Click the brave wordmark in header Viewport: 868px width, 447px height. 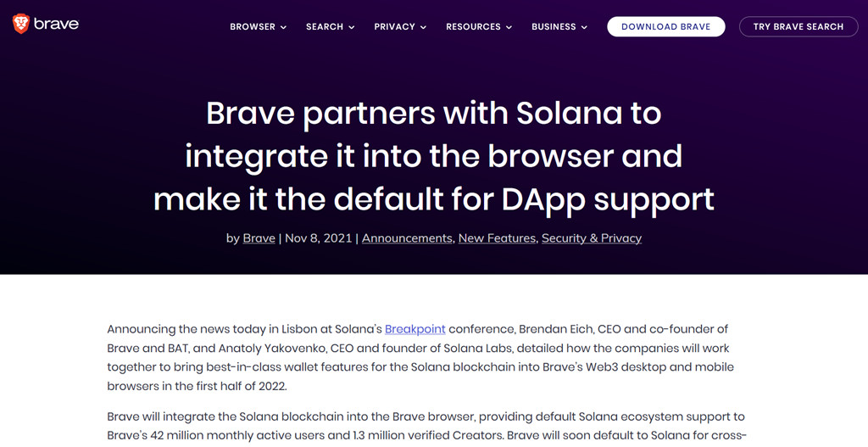coord(57,24)
